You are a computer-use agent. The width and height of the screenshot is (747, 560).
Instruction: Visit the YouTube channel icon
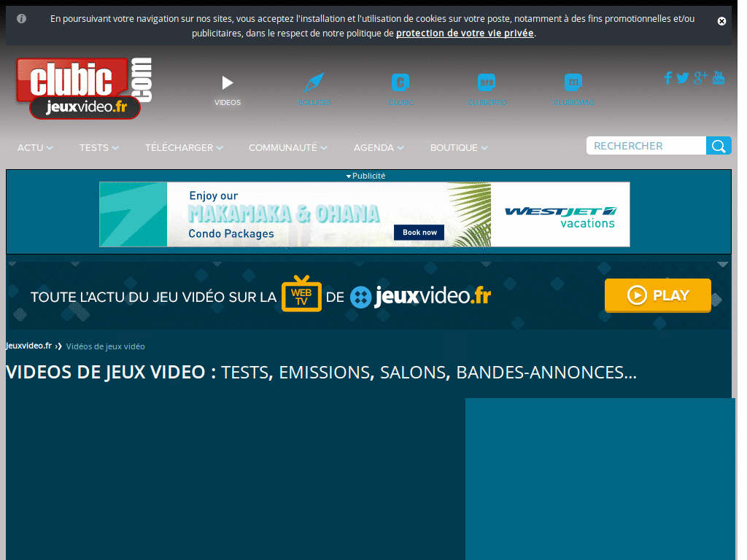(x=719, y=77)
